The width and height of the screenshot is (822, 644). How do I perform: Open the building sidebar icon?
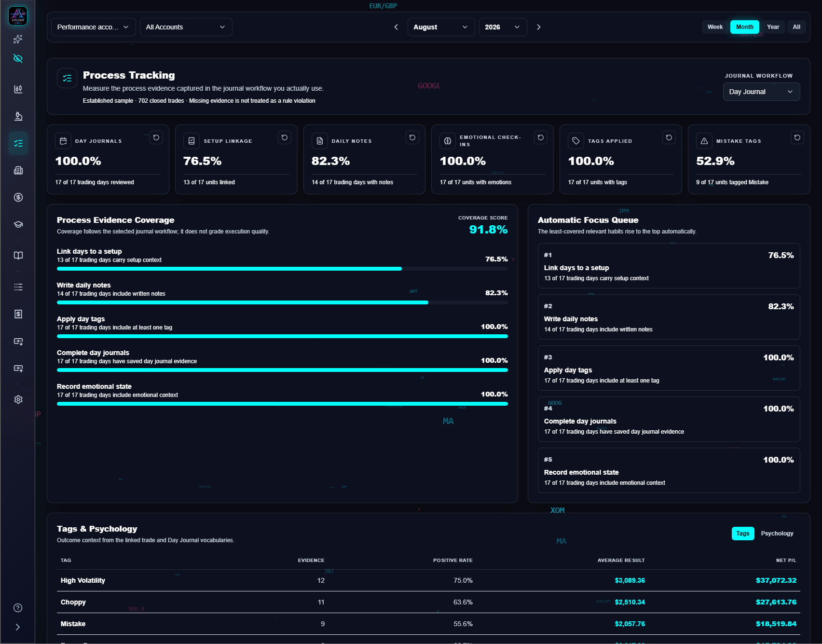point(18,170)
